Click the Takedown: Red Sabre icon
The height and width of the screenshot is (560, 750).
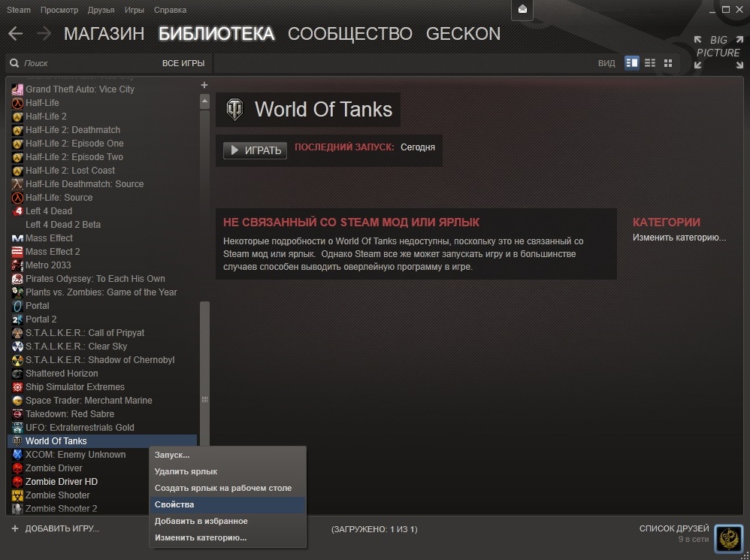tap(17, 414)
